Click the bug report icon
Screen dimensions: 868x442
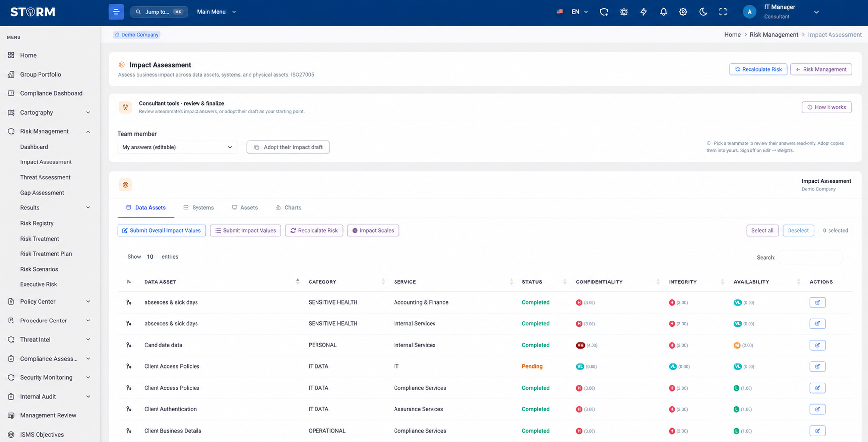[624, 12]
